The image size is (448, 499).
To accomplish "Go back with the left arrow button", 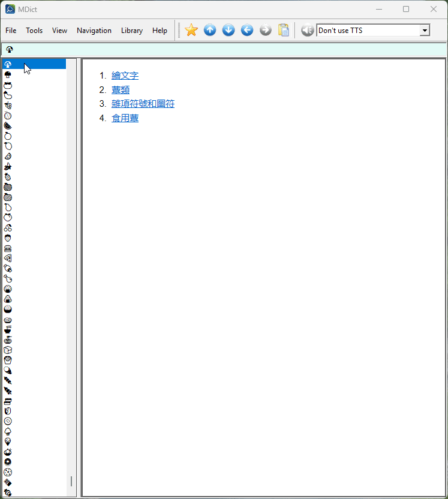I will click(x=247, y=30).
